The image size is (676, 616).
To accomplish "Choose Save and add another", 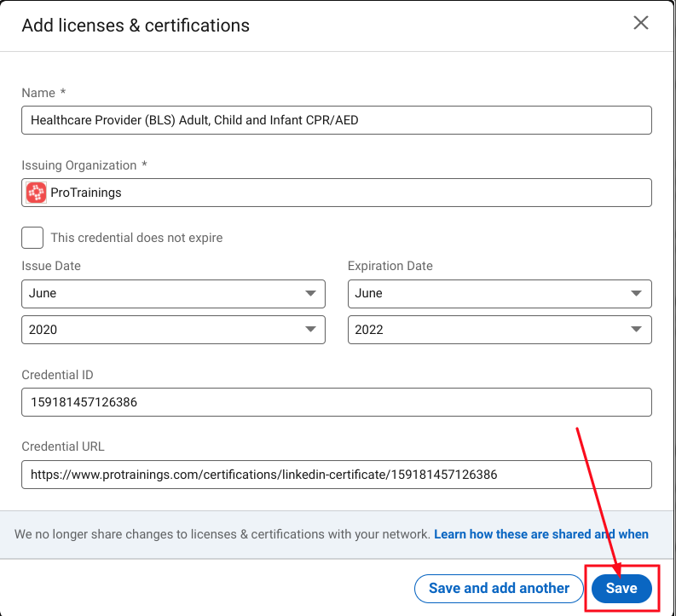I will [499, 589].
